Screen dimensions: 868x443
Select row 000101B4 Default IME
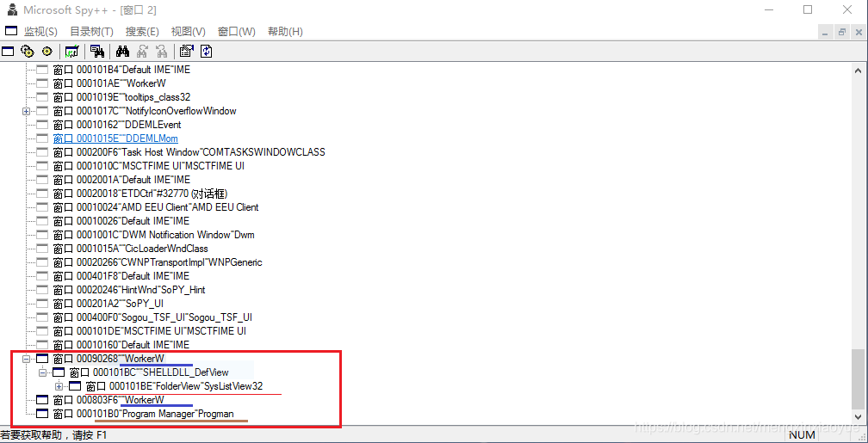coord(121,70)
